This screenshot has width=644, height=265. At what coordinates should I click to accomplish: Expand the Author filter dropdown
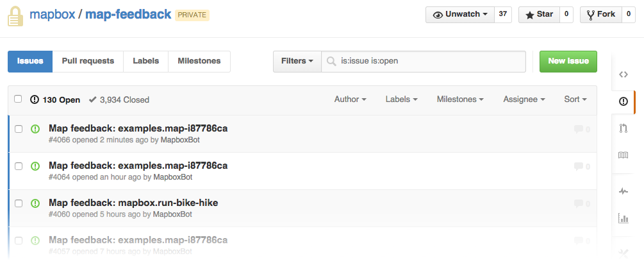click(x=351, y=99)
